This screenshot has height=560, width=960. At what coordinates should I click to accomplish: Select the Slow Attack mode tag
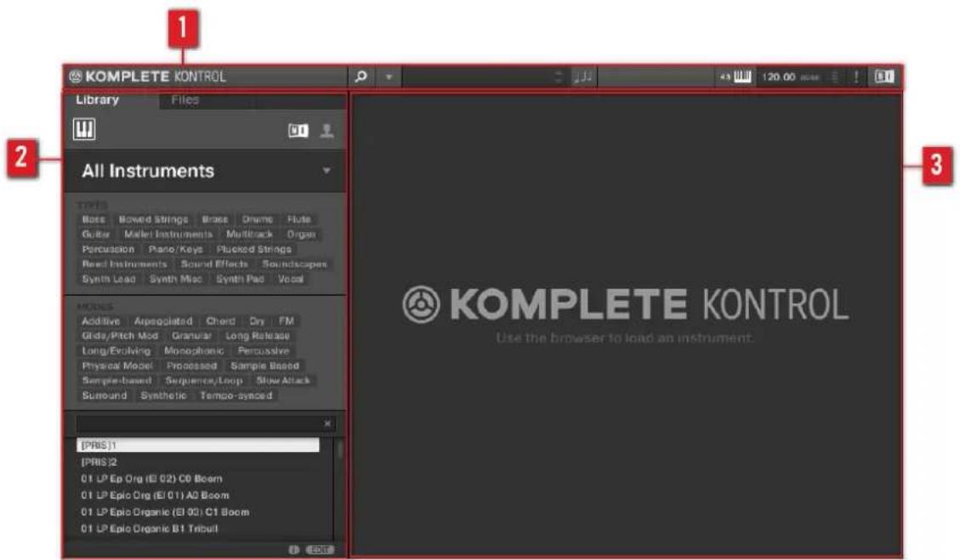(x=283, y=380)
